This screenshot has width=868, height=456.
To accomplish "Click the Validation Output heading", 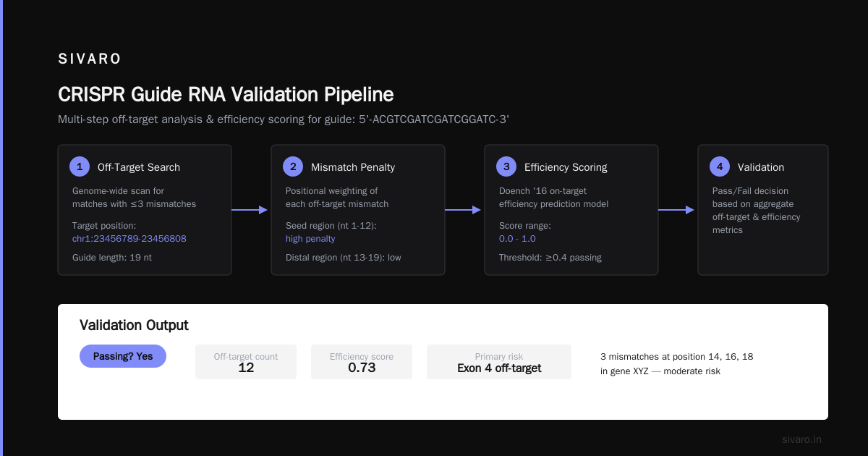I will [134, 325].
